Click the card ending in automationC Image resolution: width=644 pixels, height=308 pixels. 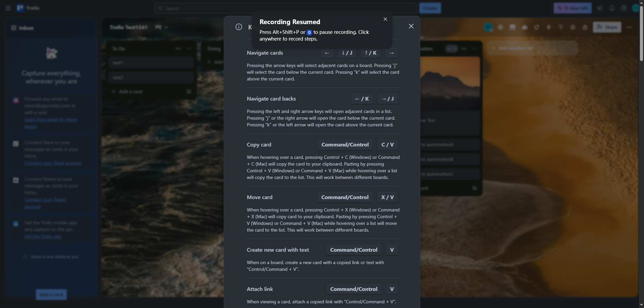click(450, 174)
